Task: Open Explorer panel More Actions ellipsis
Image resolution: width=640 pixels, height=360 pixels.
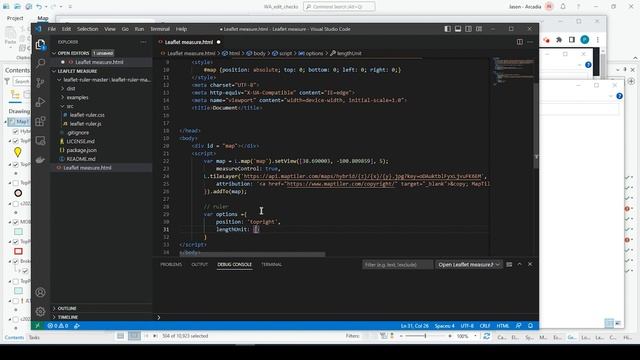Action: point(143,42)
